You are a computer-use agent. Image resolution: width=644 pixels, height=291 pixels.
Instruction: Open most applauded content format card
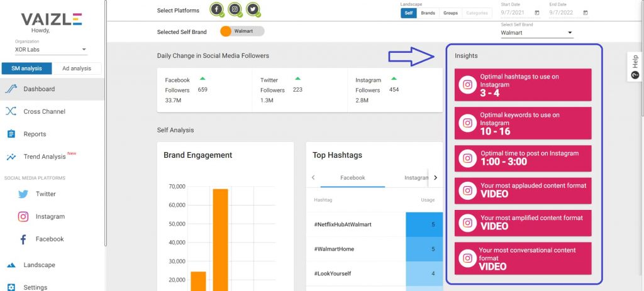point(523,190)
